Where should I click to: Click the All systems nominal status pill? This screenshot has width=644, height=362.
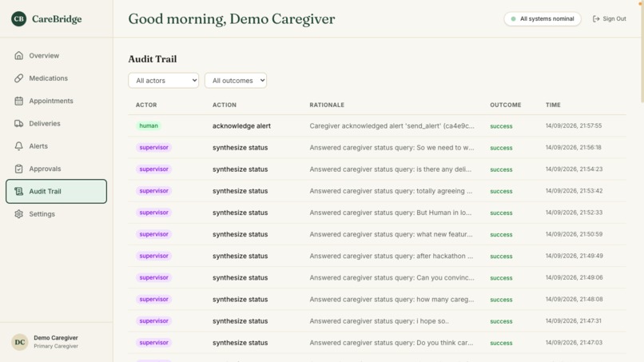[543, 19]
